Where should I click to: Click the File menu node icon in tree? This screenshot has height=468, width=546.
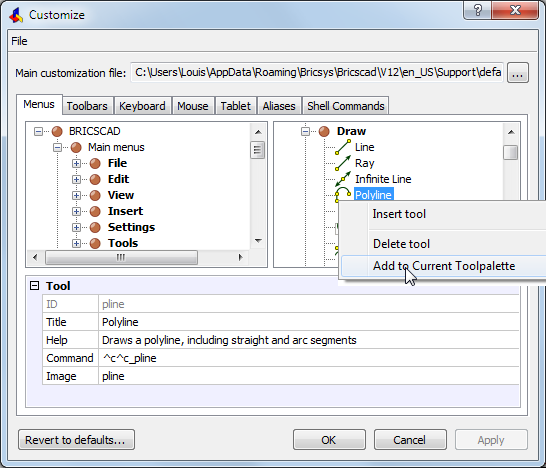[x=95, y=163]
